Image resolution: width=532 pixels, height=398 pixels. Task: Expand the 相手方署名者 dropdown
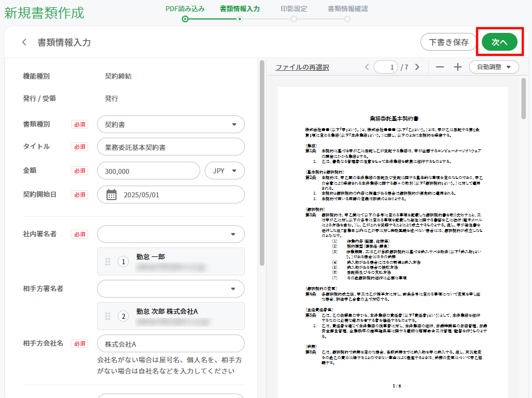(171, 289)
